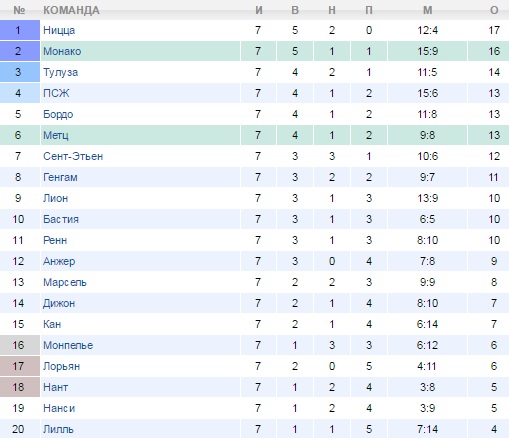Click the О points column header

494,10
